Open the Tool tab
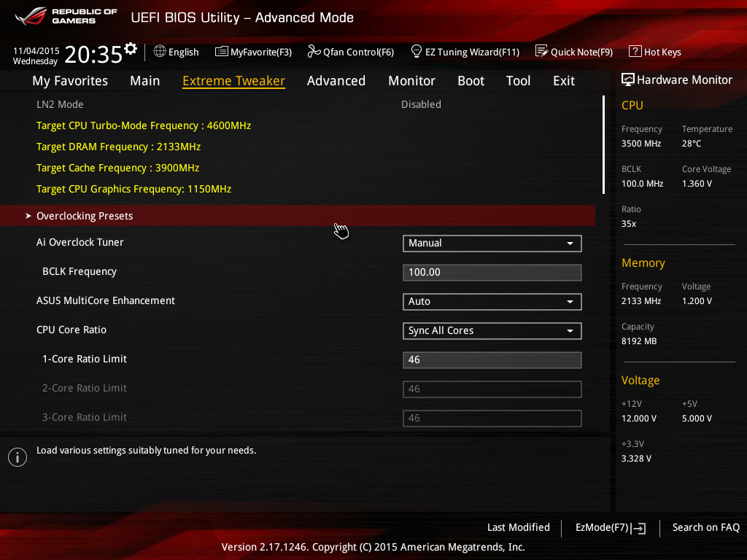Screen dimensions: 747x560 (x=518, y=81)
